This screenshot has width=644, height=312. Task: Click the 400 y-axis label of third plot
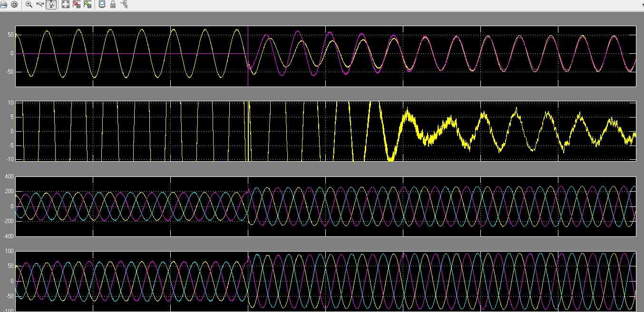[x=10, y=177]
